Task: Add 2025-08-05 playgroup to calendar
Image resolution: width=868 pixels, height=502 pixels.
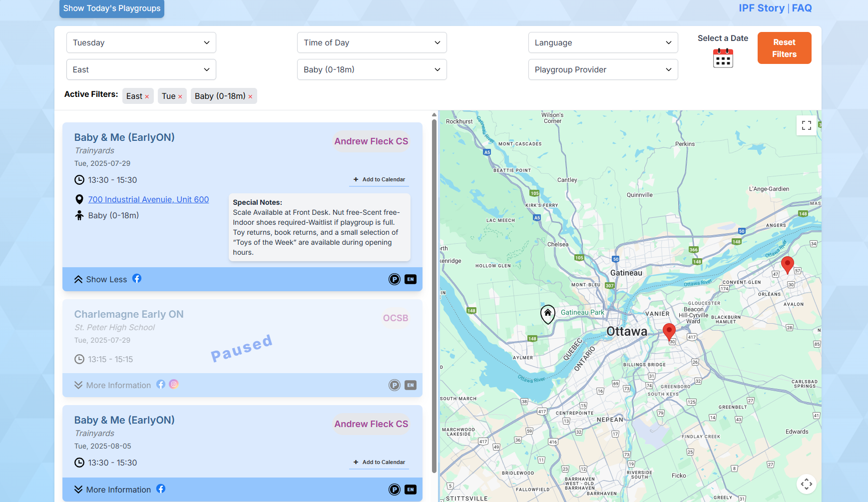Action: point(379,462)
